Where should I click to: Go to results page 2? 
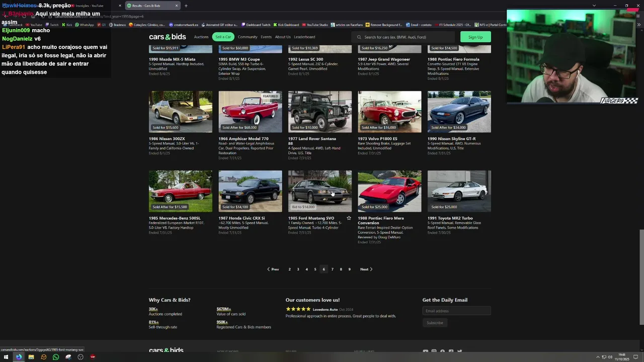pyautogui.click(x=289, y=269)
